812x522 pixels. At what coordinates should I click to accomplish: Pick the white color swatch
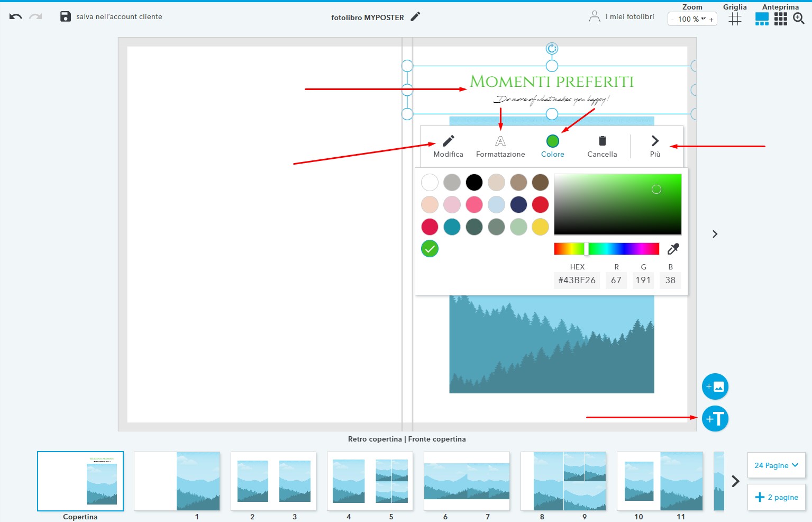pos(430,182)
